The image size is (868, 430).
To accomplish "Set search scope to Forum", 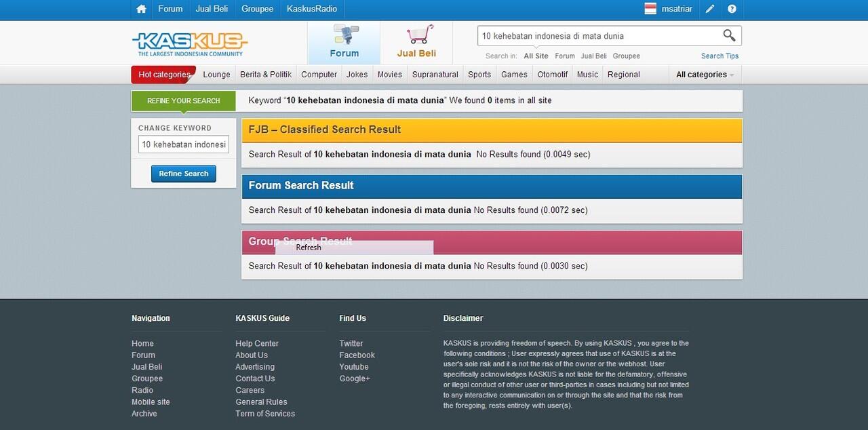I will click(565, 56).
